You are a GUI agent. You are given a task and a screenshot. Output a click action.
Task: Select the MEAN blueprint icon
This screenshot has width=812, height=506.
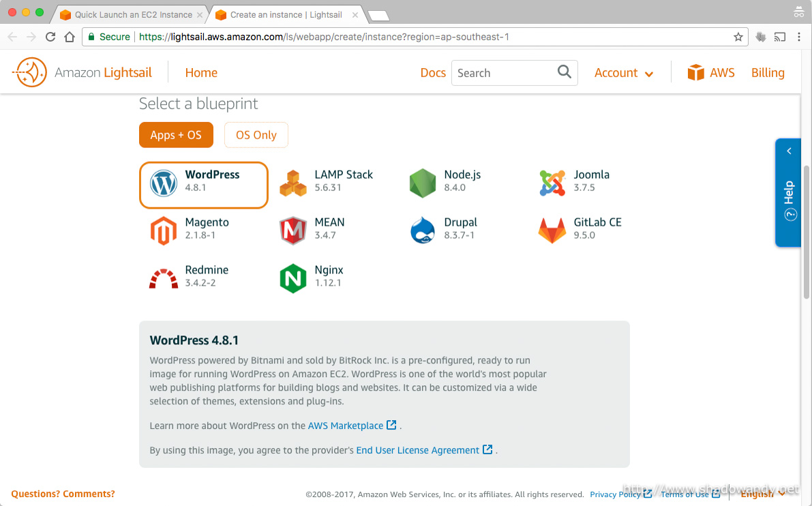click(293, 231)
